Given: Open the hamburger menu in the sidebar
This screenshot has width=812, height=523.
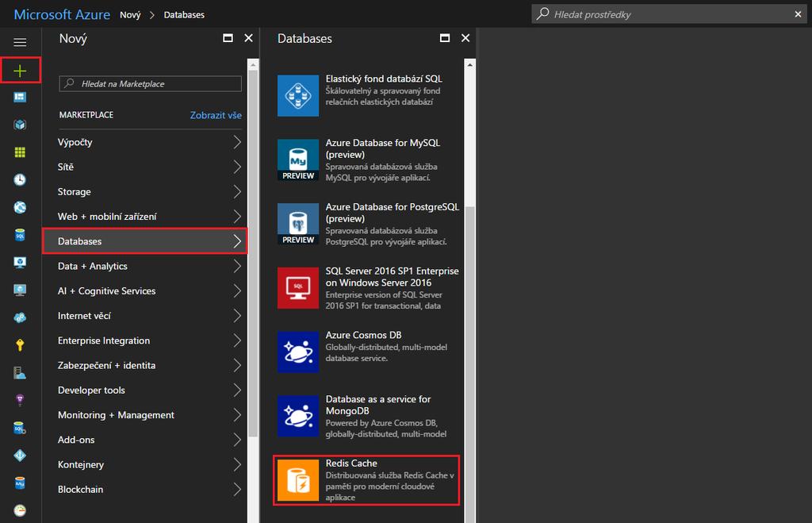Looking at the screenshot, I should 20,42.
